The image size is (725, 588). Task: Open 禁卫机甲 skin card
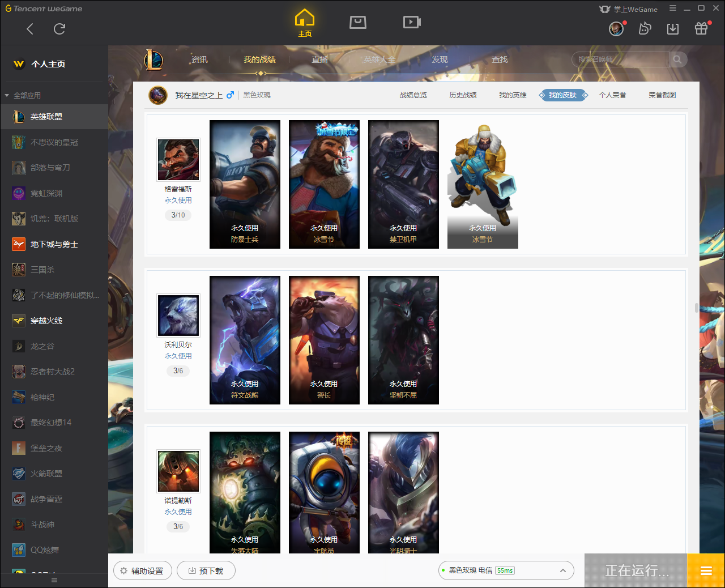point(403,184)
